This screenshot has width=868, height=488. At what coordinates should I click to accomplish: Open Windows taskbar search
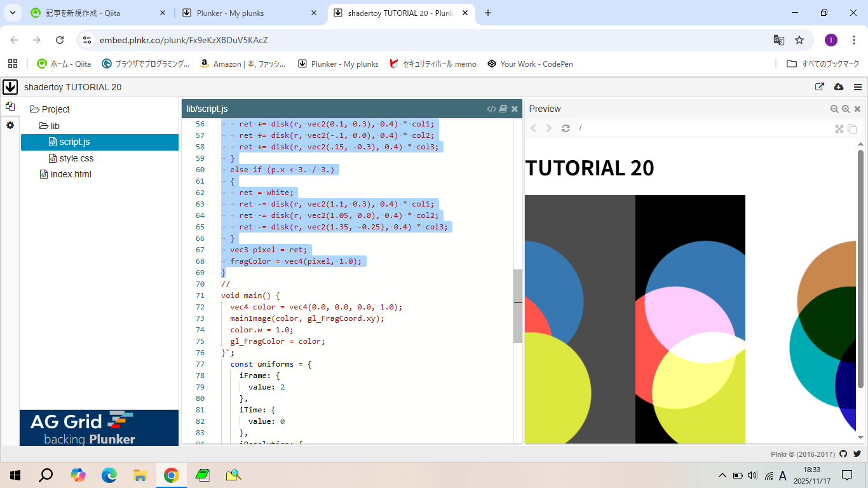(x=46, y=475)
